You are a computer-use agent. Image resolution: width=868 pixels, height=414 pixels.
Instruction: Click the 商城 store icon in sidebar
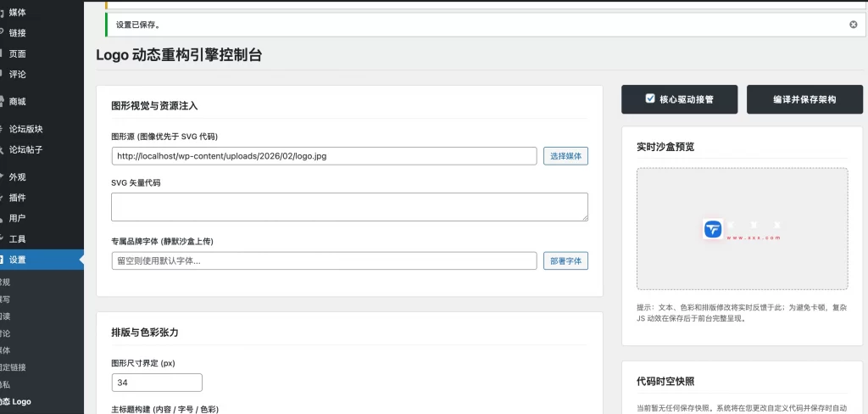coord(3,102)
